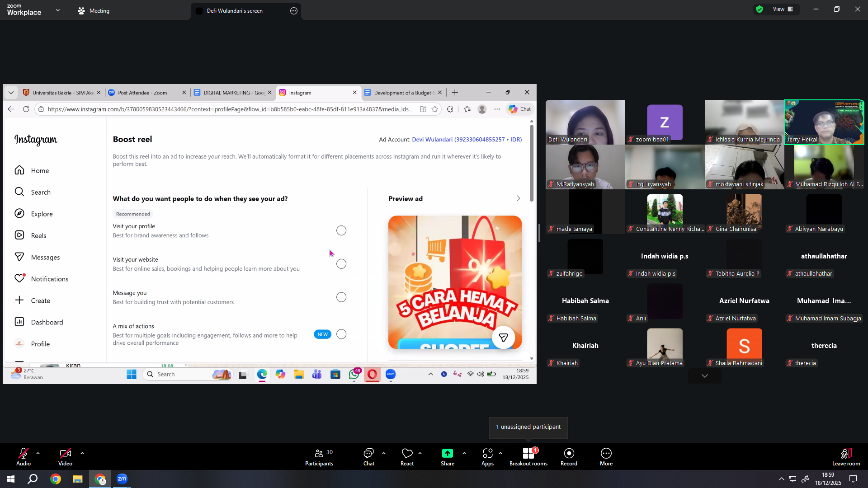Image resolution: width=868 pixels, height=488 pixels.
Task: Open Zoom Workplace dropdown menu
Action: pyautogui.click(x=58, y=10)
